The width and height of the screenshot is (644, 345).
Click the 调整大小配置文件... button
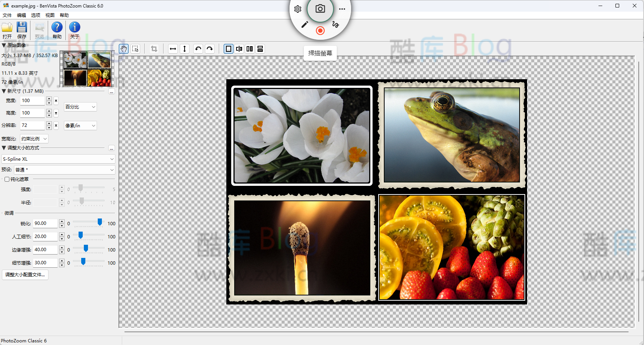[25, 275]
